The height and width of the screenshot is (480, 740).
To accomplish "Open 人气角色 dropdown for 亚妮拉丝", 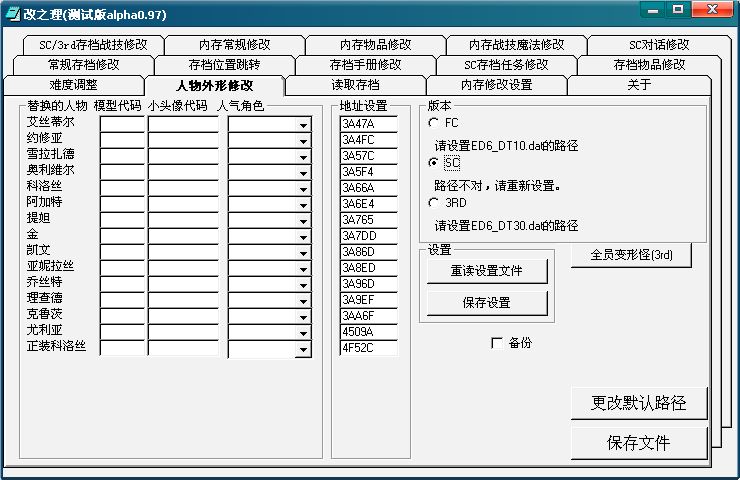I will [x=303, y=269].
